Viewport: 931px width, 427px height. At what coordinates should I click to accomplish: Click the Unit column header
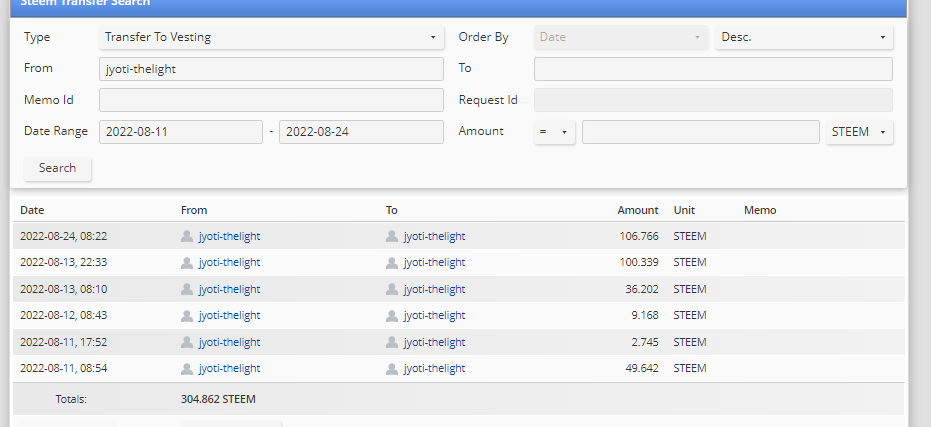[x=684, y=210]
